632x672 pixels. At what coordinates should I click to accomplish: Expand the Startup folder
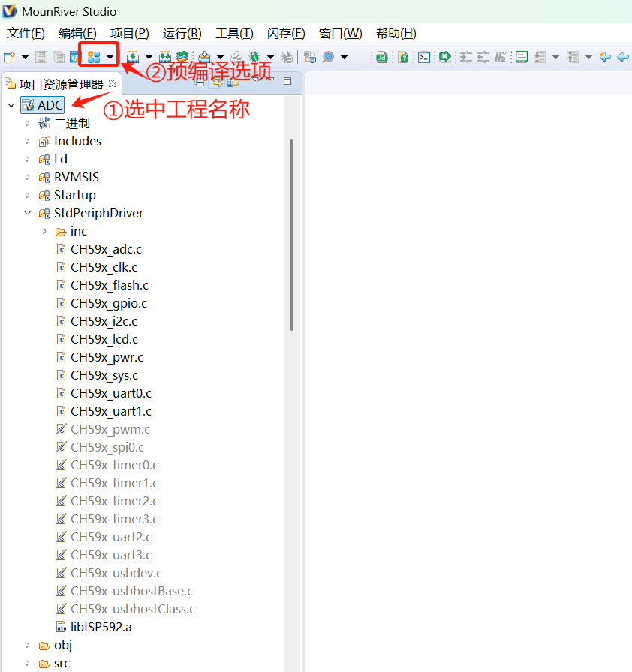(28, 195)
